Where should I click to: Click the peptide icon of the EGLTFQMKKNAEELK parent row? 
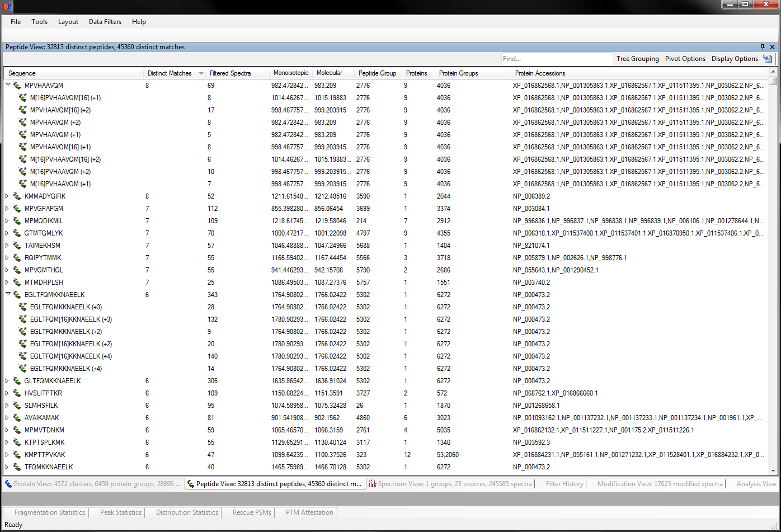[17, 295]
